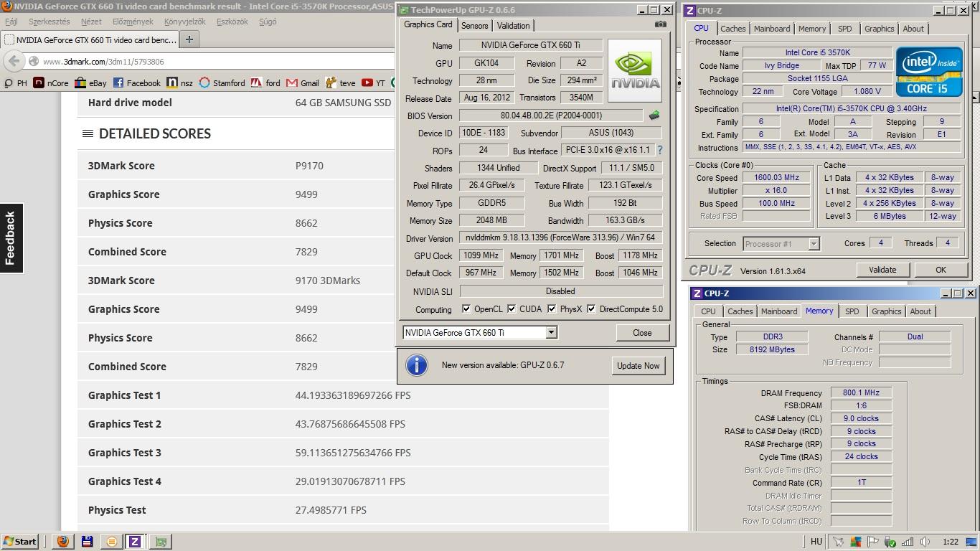Click the Validate button in CPU-Z
The height and width of the screenshot is (551, 980).
point(882,270)
